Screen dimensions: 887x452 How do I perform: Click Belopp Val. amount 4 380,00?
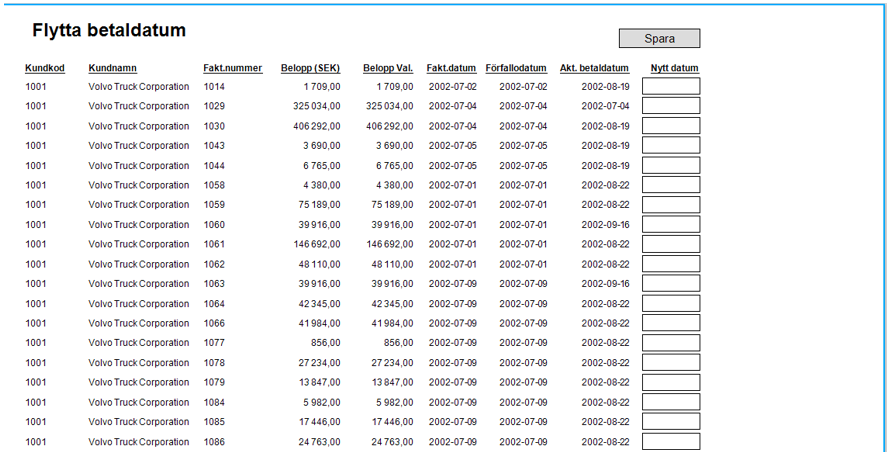pyautogui.click(x=394, y=185)
